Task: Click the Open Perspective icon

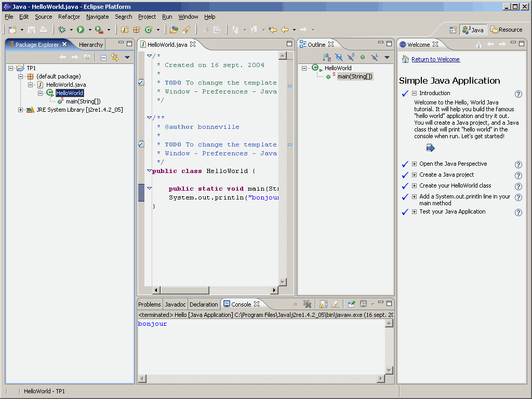Action: pyautogui.click(x=453, y=30)
